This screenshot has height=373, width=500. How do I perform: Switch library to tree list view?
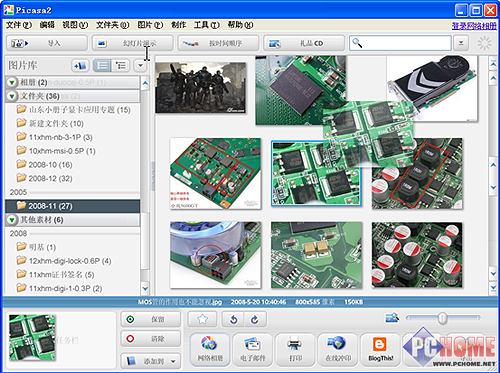point(120,65)
